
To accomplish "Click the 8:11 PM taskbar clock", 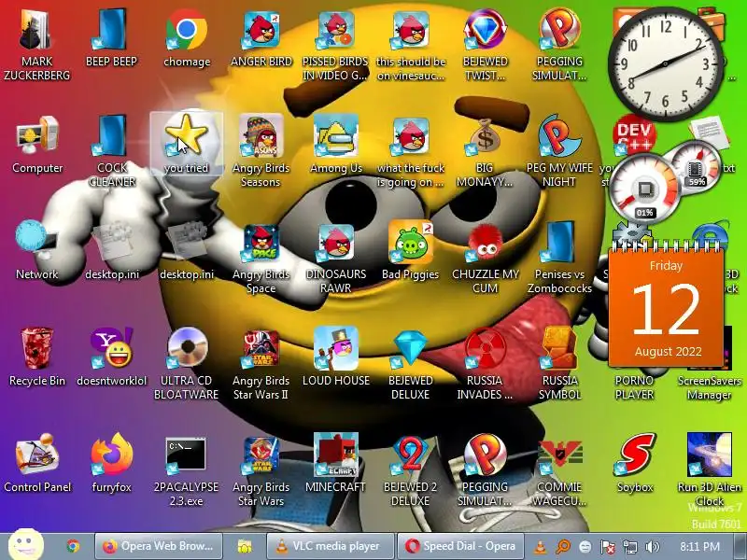I will 699,546.
